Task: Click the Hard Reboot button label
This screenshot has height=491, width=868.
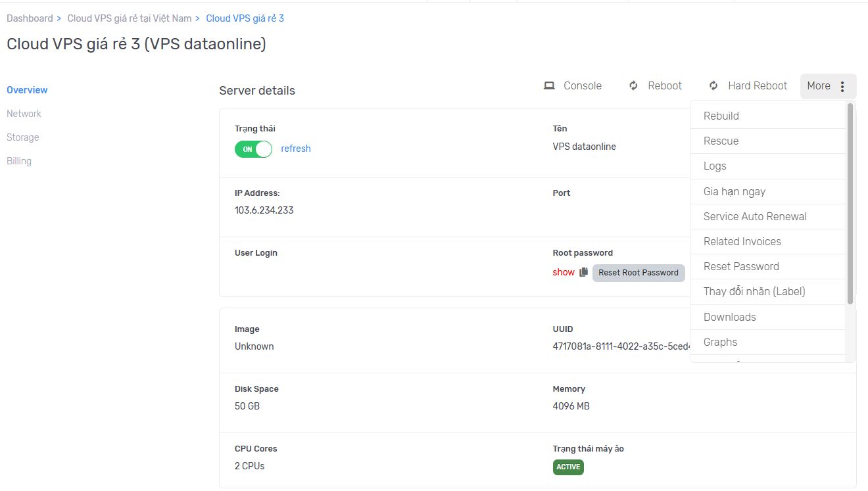Action: point(758,85)
